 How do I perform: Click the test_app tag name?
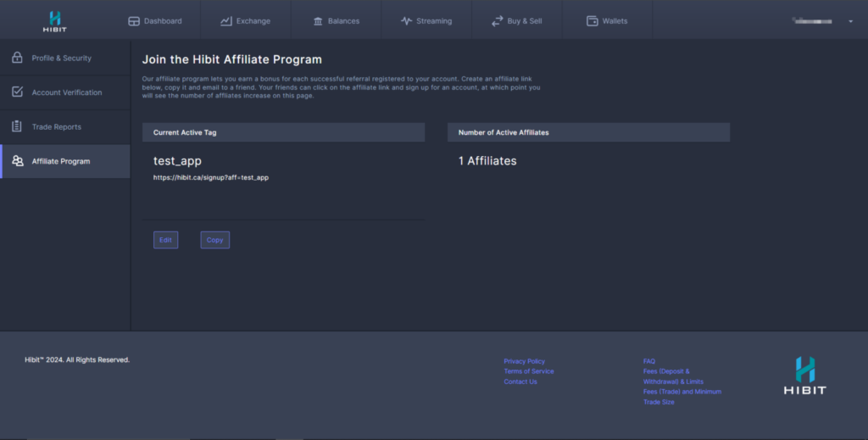point(177,161)
